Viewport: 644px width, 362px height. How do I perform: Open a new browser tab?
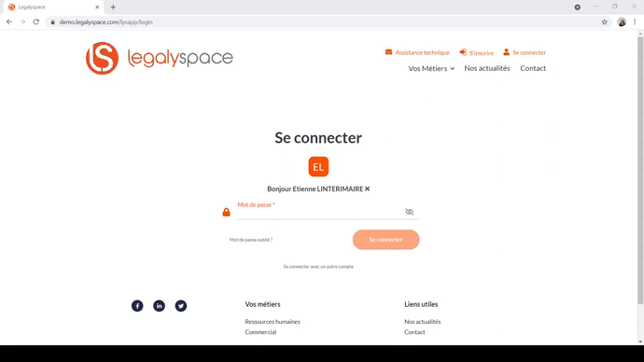[113, 7]
